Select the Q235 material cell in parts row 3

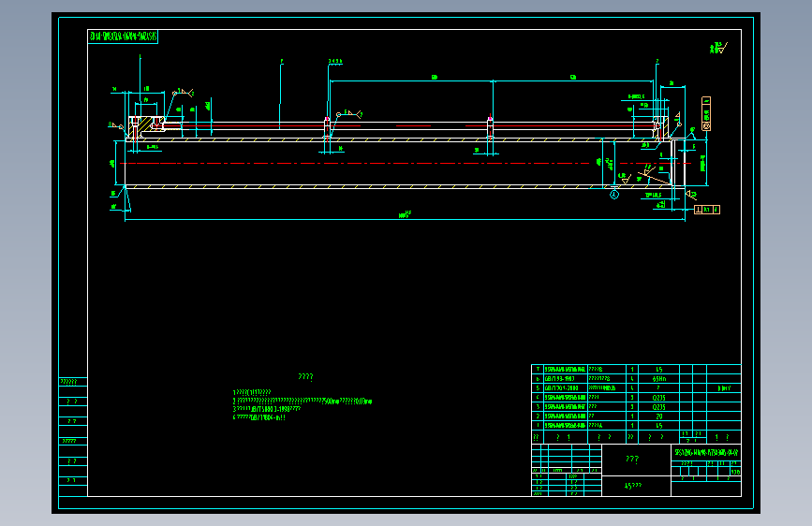pyautogui.click(x=659, y=407)
